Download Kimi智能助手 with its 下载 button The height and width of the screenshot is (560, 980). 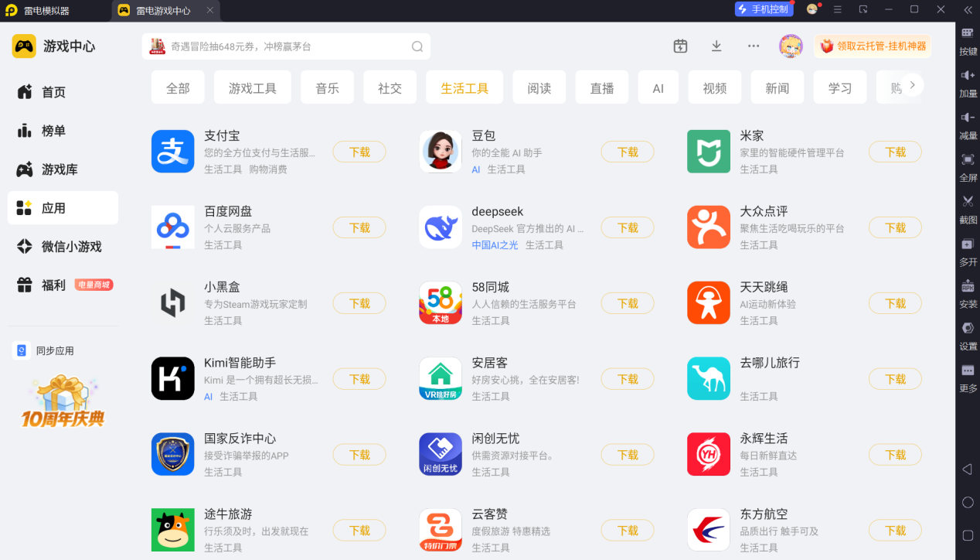coord(359,379)
